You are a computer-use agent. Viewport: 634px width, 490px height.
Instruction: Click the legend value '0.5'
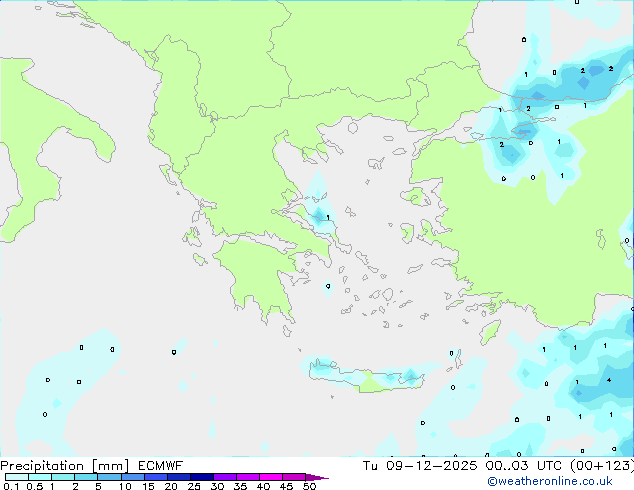pyautogui.click(x=35, y=486)
